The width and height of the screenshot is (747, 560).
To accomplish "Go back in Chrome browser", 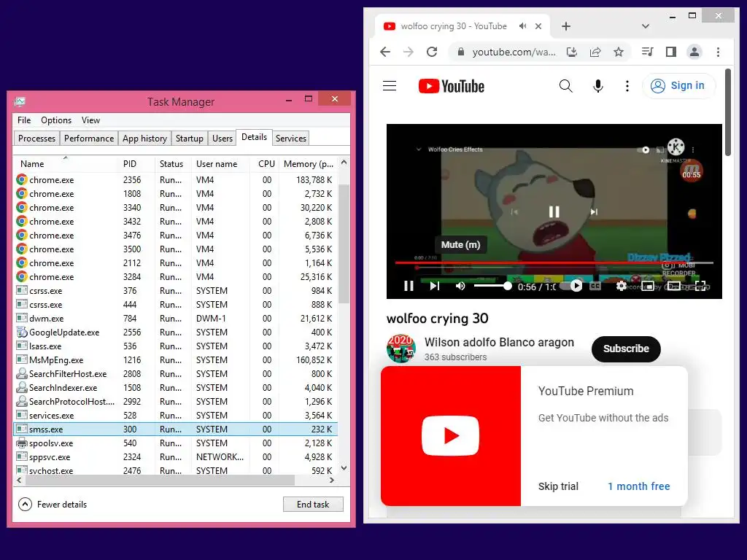I will pos(385,52).
